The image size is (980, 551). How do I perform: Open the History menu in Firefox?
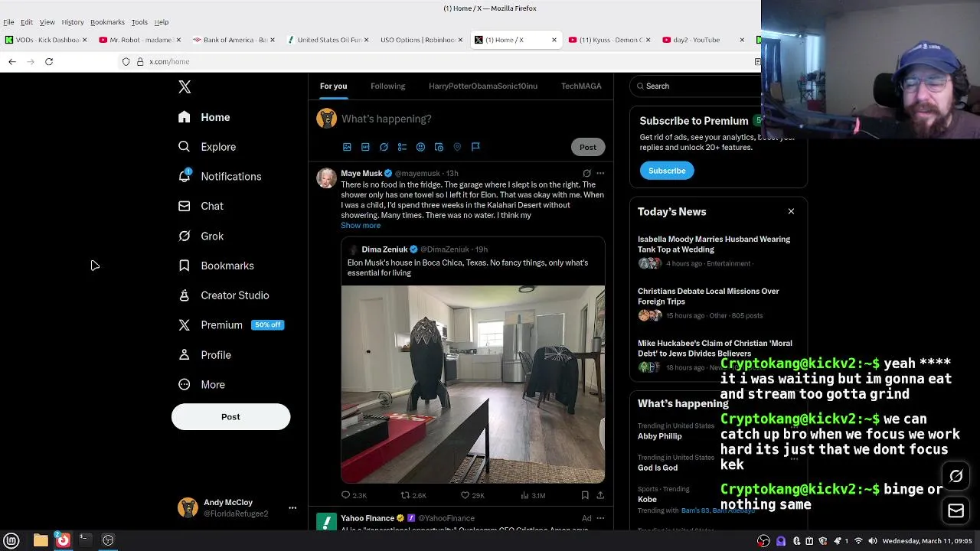click(x=73, y=22)
